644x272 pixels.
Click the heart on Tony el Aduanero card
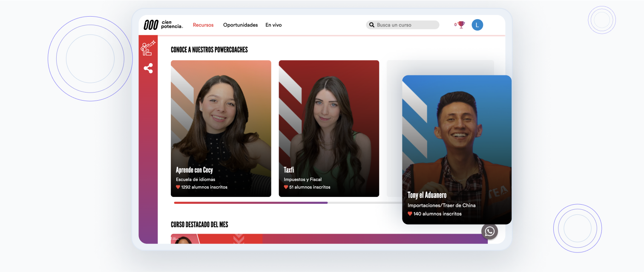410,214
